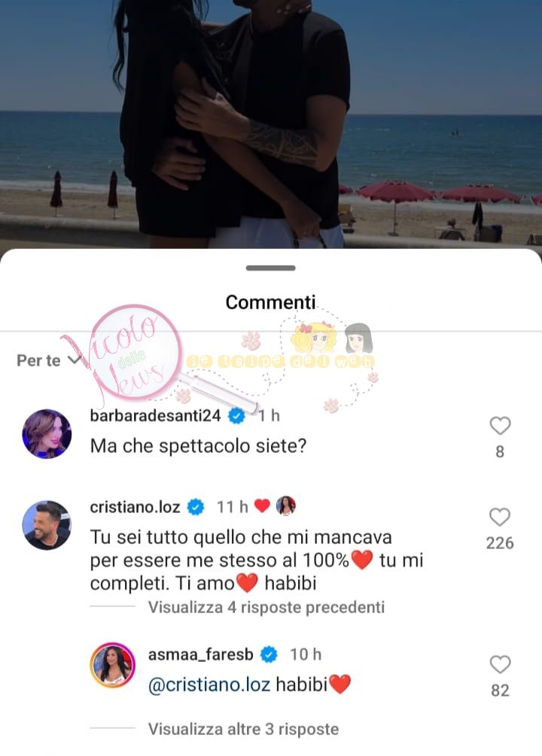Like cristiano.loz's comment with heart icon
The width and height of the screenshot is (542, 756).
pyautogui.click(x=500, y=517)
